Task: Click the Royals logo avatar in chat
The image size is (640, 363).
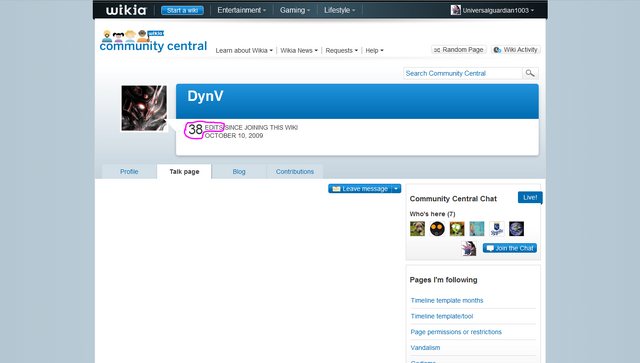Action: [496, 229]
